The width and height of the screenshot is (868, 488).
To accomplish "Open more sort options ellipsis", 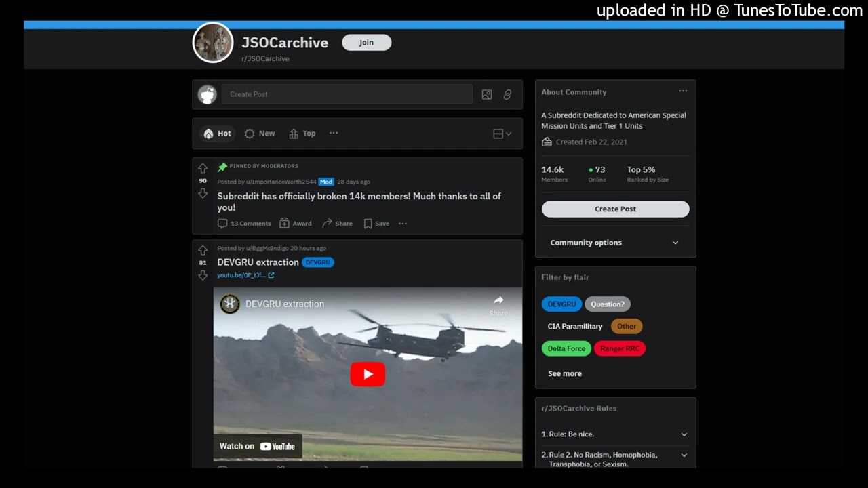I will click(334, 133).
